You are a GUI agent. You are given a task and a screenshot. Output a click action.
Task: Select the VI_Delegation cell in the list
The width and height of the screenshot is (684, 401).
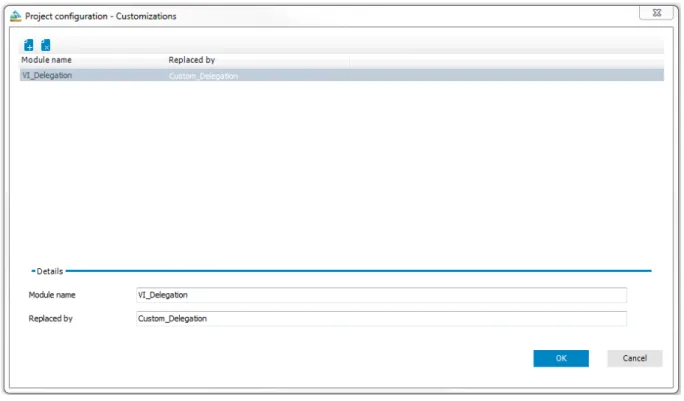pyautogui.click(x=47, y=75)
